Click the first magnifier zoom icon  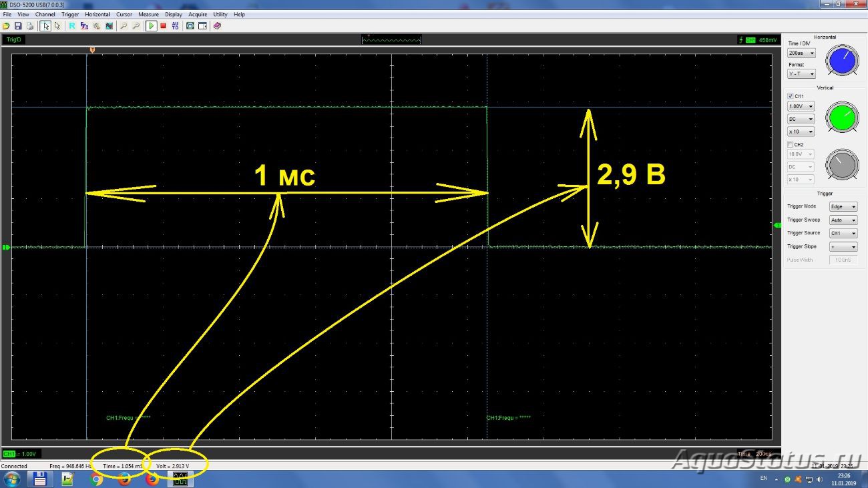pyautogui.click(x=124, y=26)
